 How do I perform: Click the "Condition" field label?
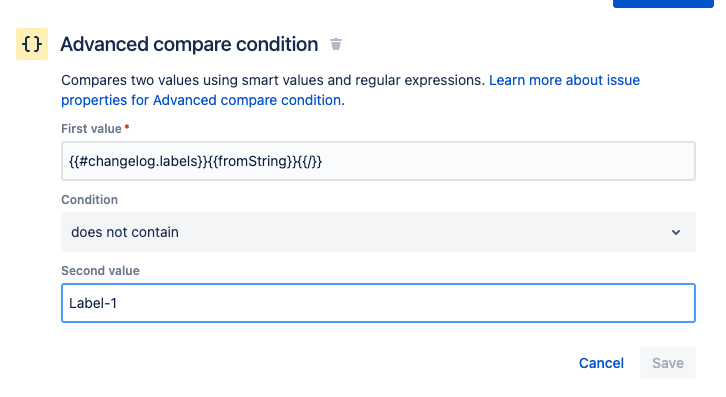[89, 200]
